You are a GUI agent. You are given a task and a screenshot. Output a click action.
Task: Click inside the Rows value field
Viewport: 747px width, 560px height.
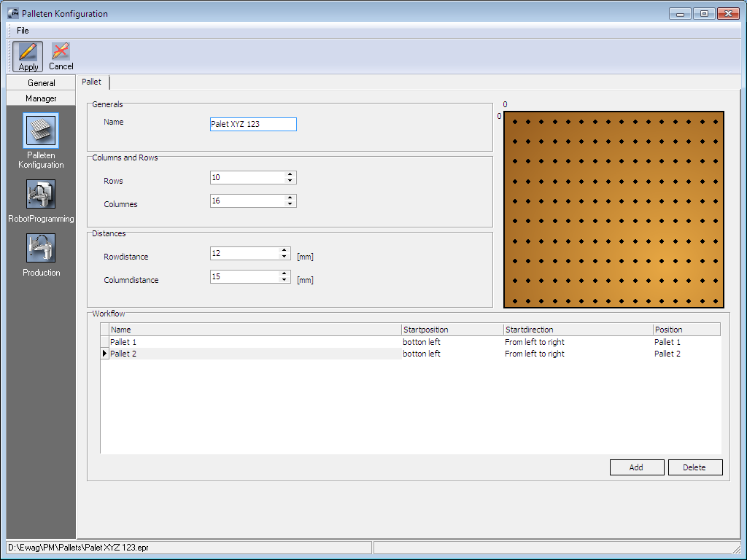[x=247, y=178]
